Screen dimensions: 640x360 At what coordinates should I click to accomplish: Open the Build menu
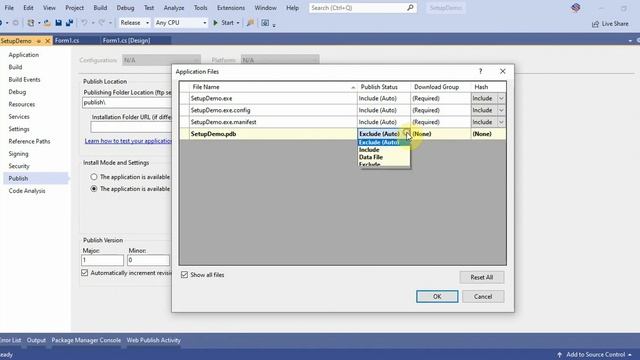coord(100,8)
